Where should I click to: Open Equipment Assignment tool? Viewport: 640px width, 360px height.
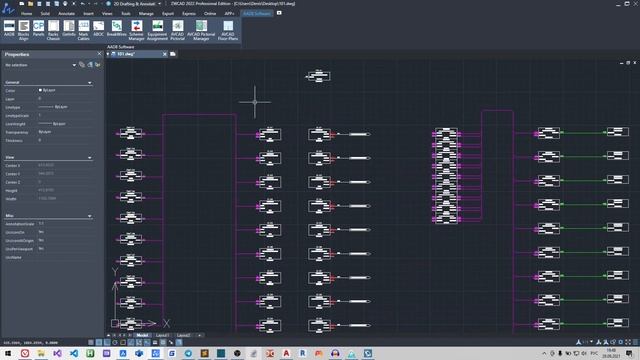point(157,30)
